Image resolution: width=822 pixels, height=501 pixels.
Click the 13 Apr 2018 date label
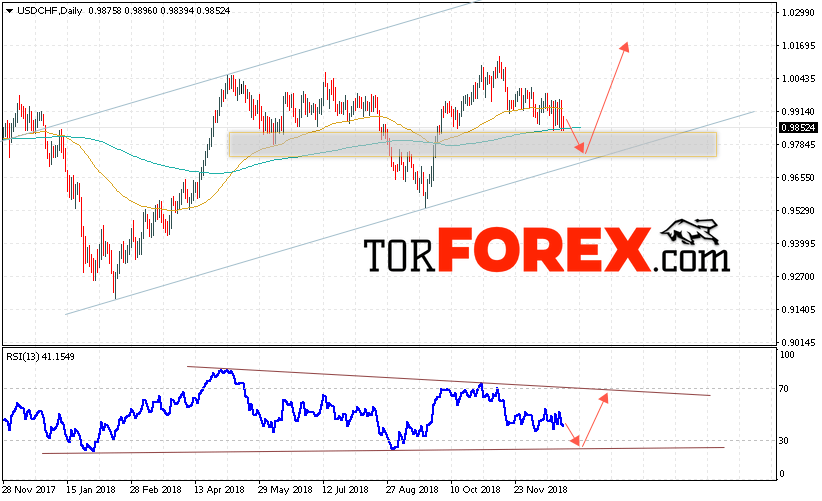click(219, 490)
